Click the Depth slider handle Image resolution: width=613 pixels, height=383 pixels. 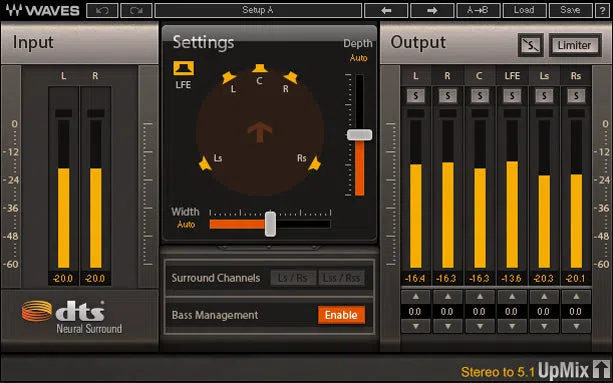[359, 135]
